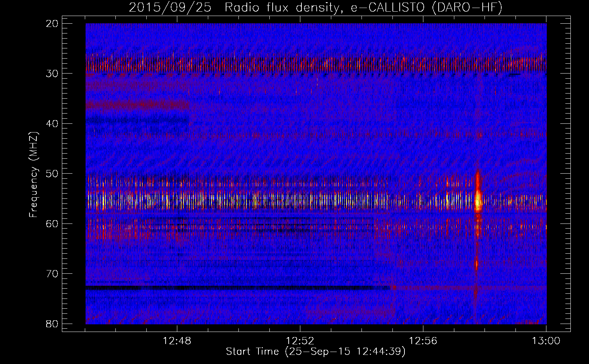Click the 30 MHz frequency tick label
589x364 pixels.
tap(52, 74)
